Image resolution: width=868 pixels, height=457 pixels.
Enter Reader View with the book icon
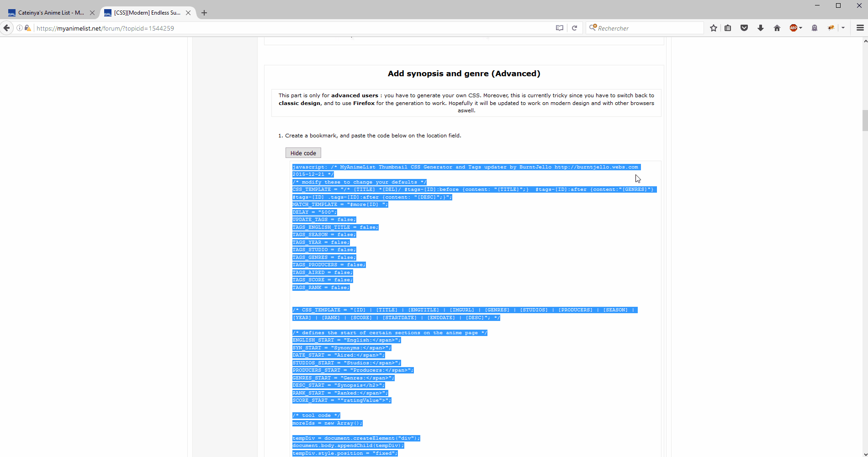point(559,28)
